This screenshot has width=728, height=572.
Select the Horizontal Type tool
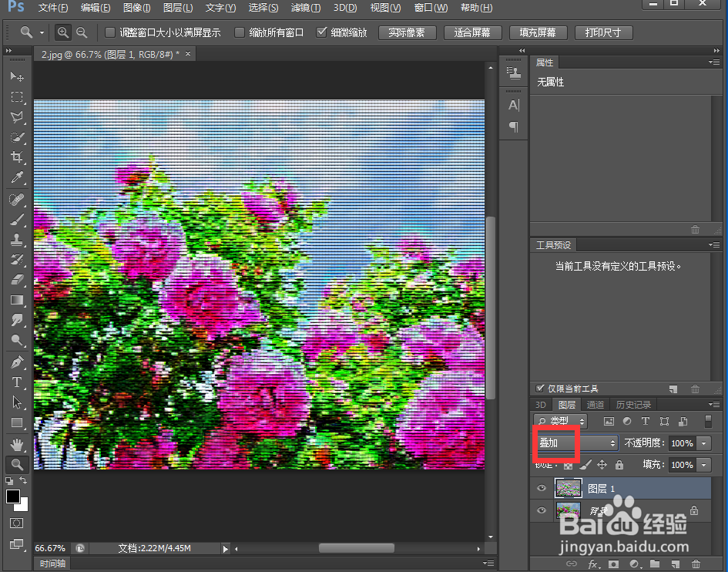tap(17, 382)
